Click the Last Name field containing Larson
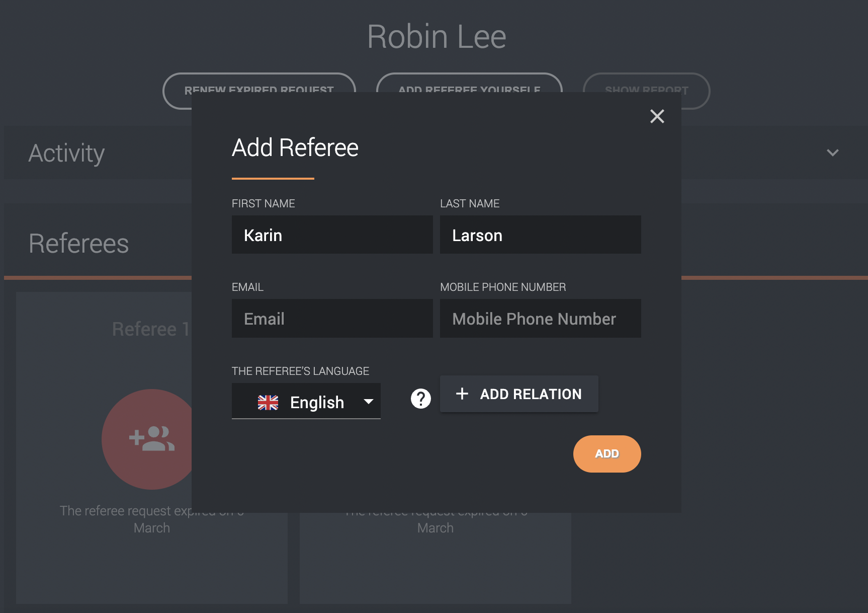 [540, 235]
